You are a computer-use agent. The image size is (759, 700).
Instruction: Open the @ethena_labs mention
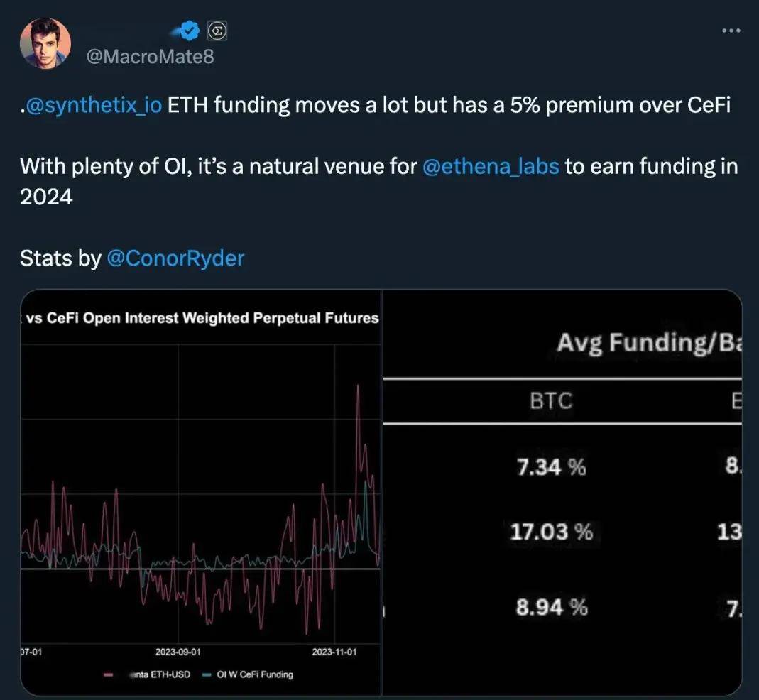coord(491,167)
